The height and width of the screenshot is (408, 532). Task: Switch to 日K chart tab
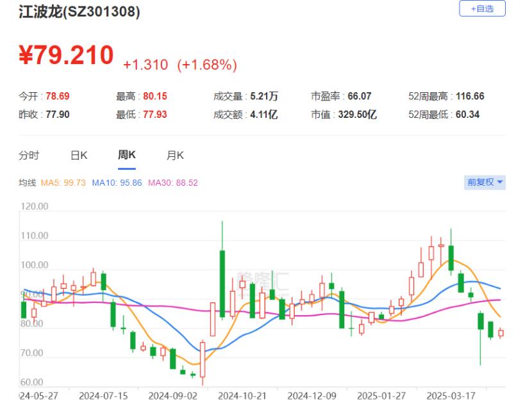coord(79,156)
